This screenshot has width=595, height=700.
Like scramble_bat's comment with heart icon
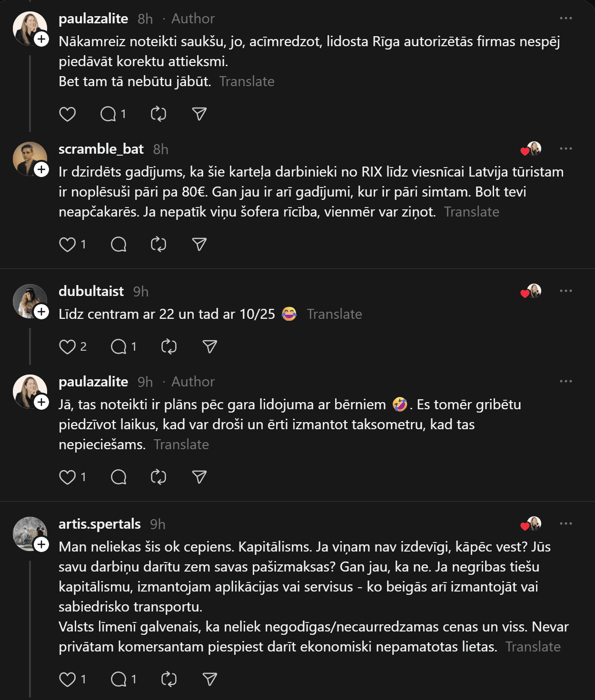(68, 245)
